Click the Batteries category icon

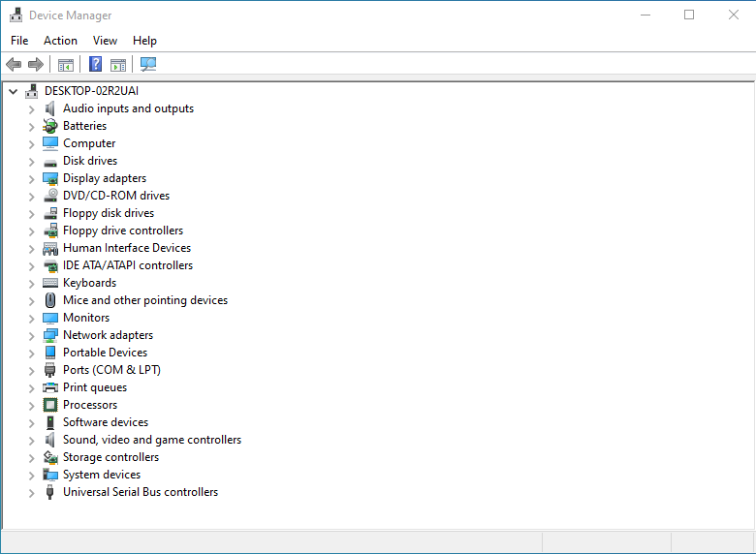[x=50, y=126]
